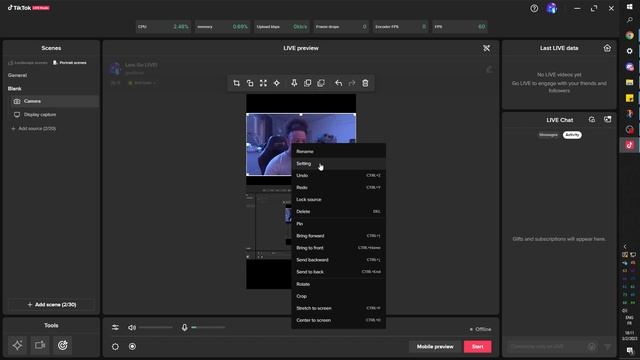Viewport: 640px width, 360px height.
Task: Choose Bring to front in context menu
Action: tap(338, 248)
